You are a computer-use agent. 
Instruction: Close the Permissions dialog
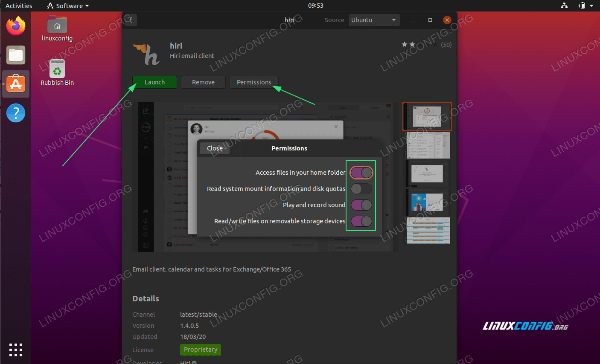215,148
